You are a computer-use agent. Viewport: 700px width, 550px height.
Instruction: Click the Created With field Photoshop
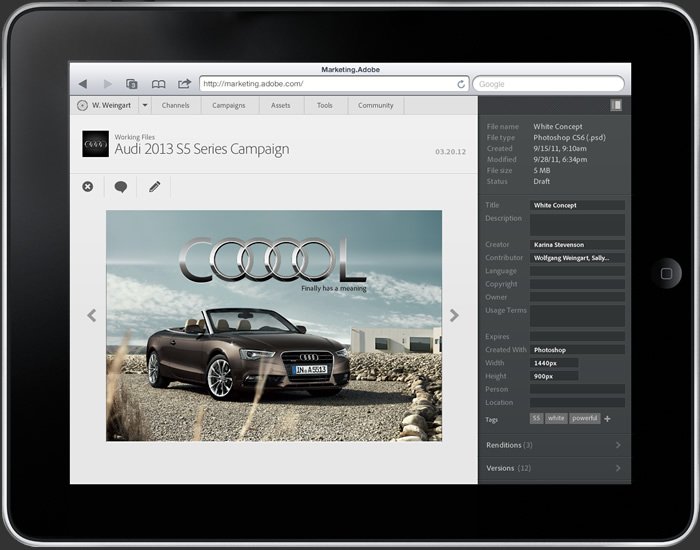(x=577, y=350)
